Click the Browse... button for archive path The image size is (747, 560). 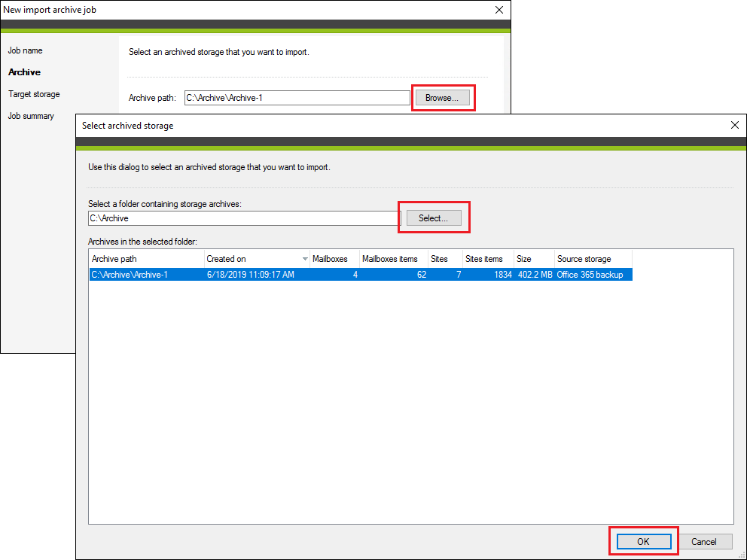coord(442,98)
